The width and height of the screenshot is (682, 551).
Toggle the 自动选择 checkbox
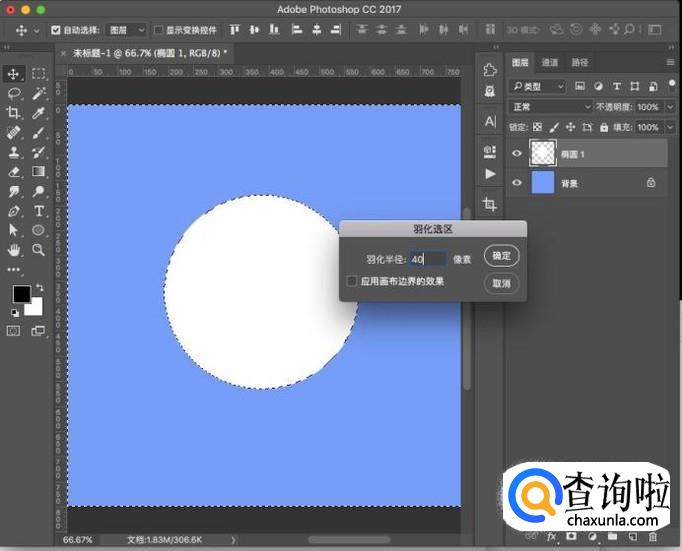(x=56, y=31)
